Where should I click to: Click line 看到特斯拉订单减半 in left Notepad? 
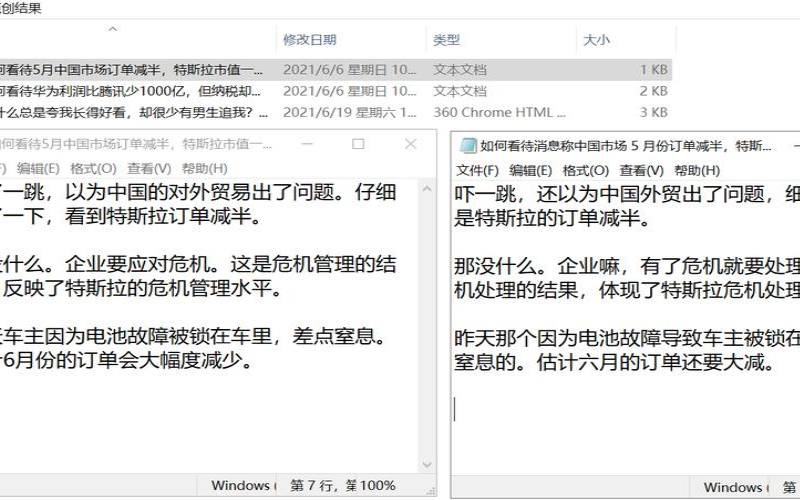[163, 217]
